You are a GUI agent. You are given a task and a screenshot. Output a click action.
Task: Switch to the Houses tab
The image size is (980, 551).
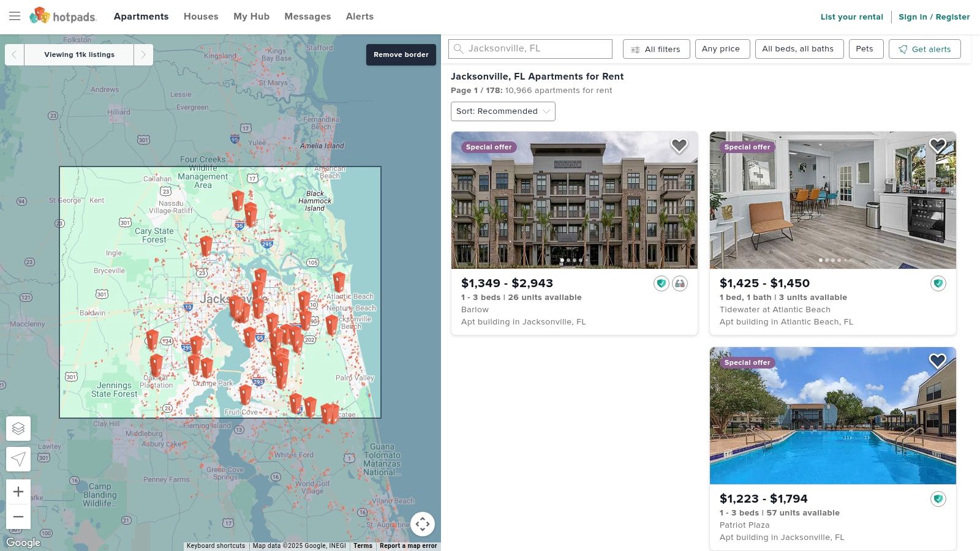coord(201,17)
